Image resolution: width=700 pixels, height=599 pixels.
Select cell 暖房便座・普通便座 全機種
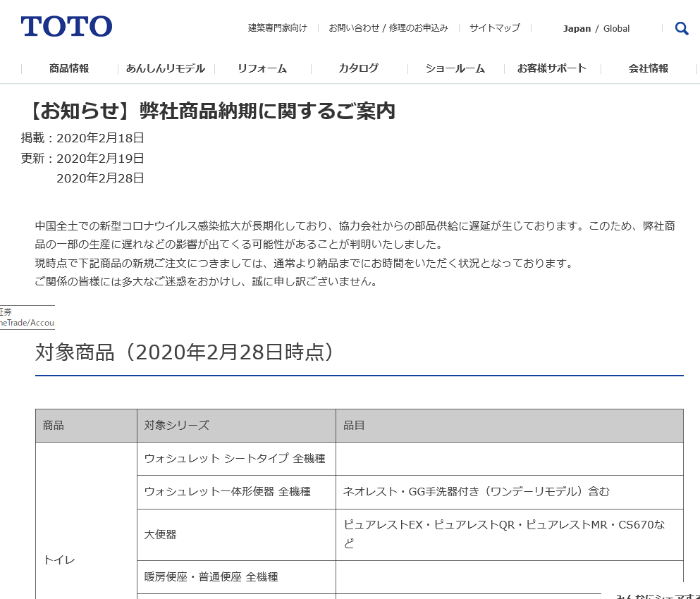pyautogui.click(x=237, y=577)
